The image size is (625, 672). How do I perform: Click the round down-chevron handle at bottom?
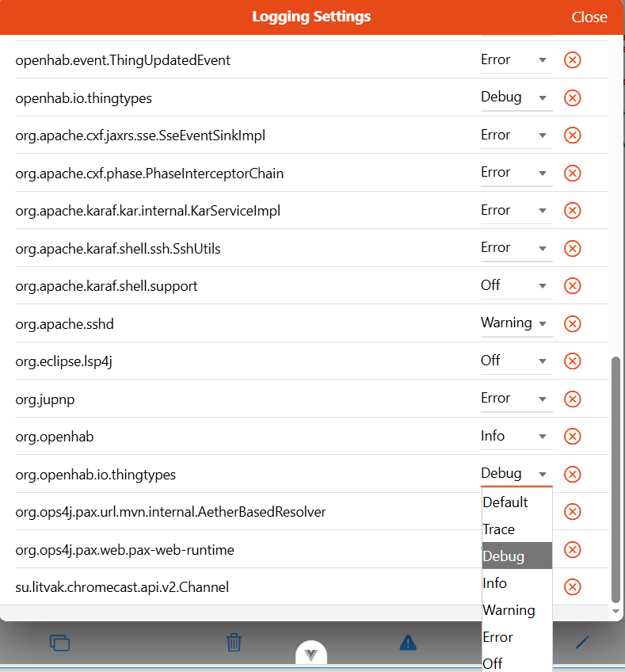pos(311,653)
